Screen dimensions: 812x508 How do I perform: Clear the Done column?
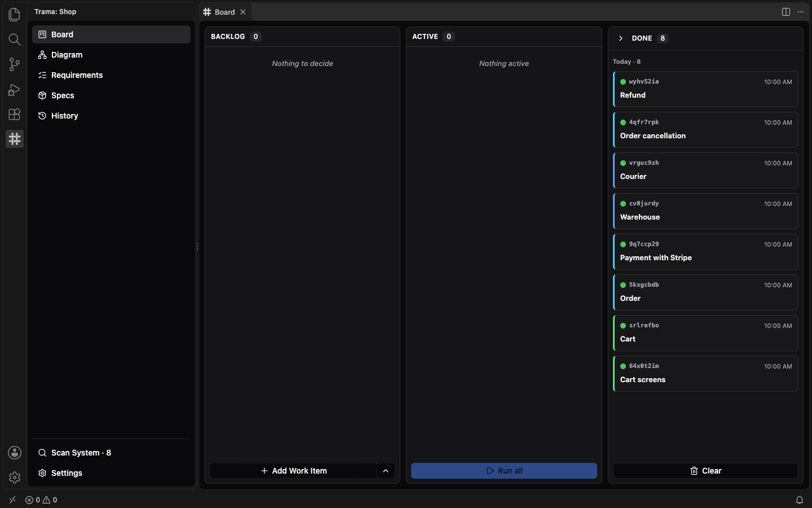(705, 471)
